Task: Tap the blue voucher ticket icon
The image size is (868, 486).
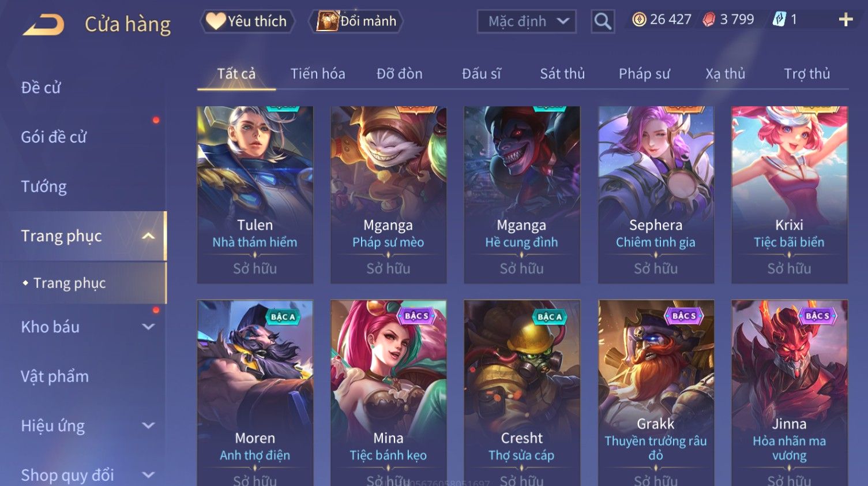Action: click(779, 20)
